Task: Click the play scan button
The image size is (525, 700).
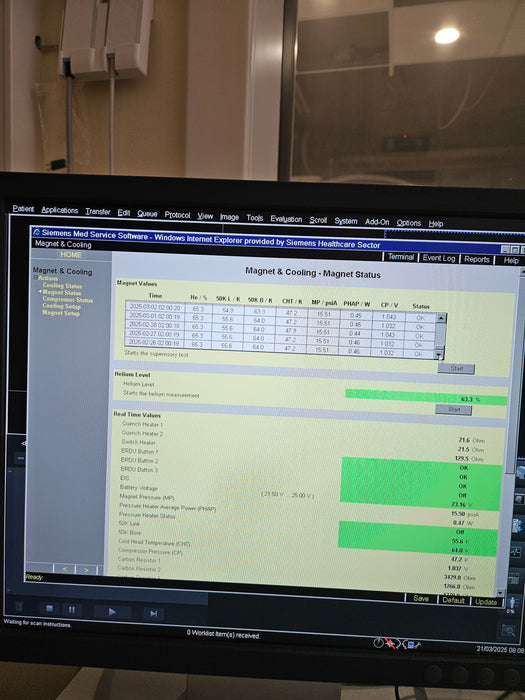Action: point(112,612)
